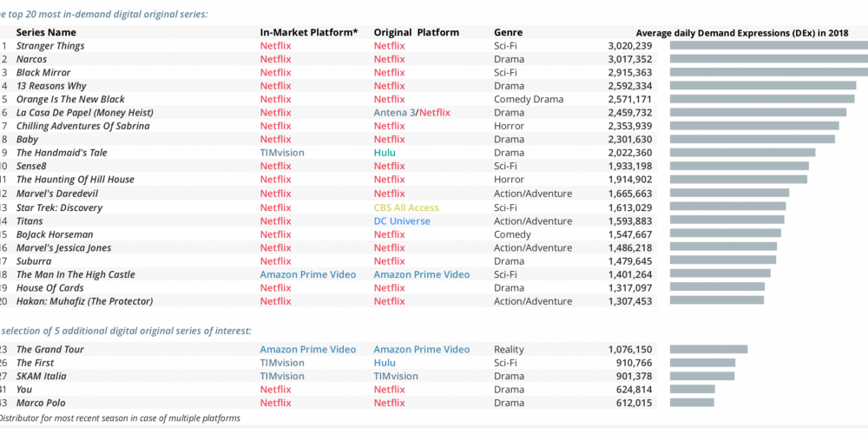
Task: Select the Series Name column header
Action: click(46, 33)
